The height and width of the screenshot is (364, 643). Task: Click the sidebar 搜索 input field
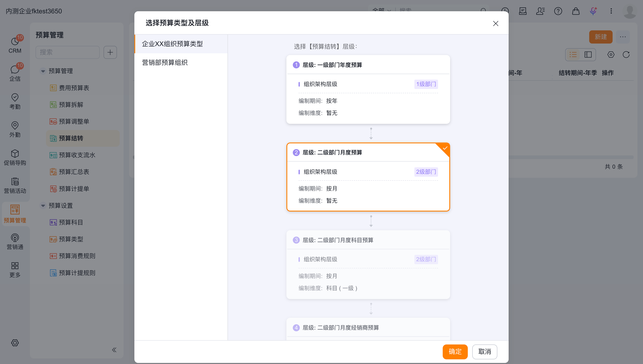click(68, 52)
